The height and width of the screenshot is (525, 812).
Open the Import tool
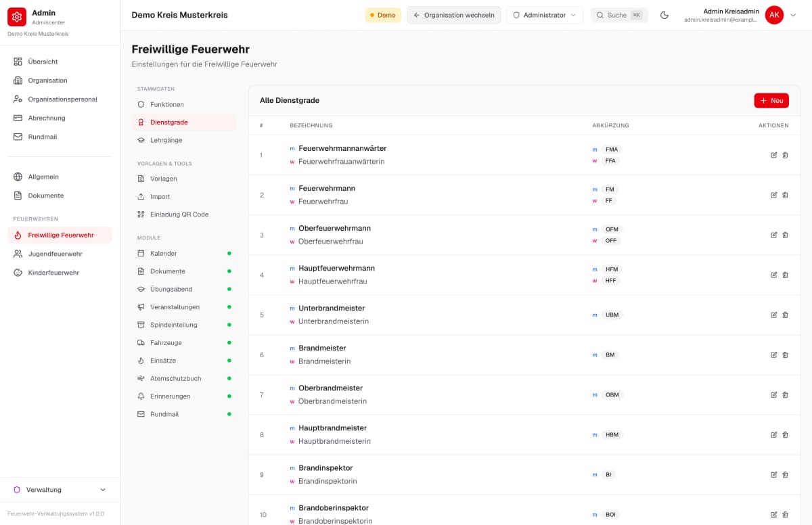pyautogui.click(x=184, y=196)
